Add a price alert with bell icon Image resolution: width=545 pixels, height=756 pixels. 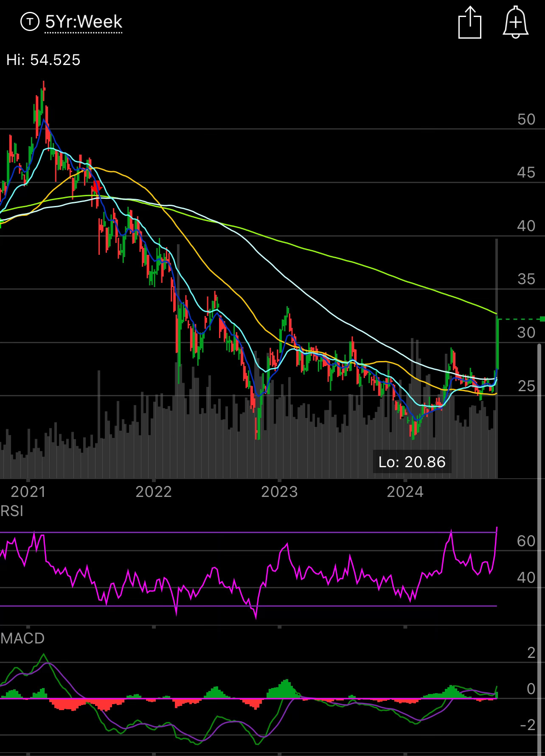click(515, 22)
